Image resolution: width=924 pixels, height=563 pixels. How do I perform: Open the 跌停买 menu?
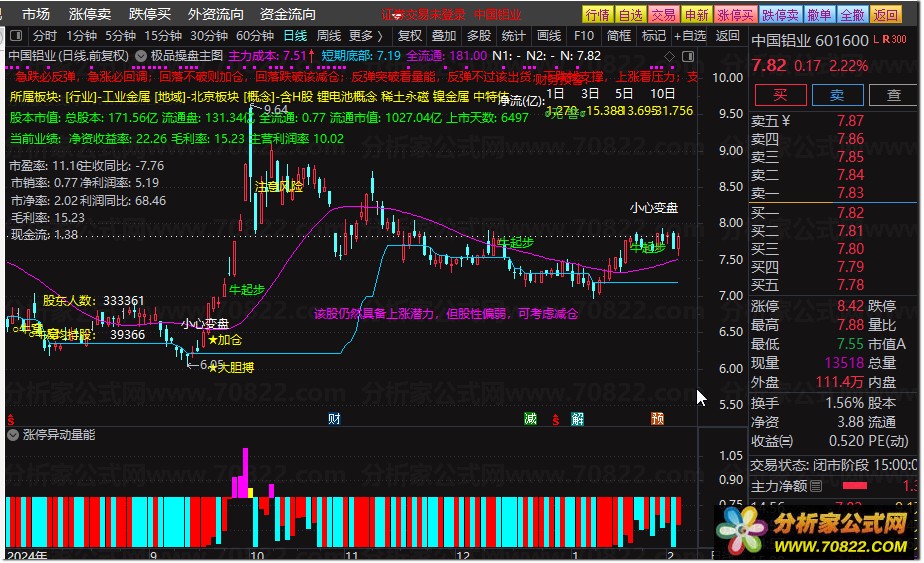pos(150,14)
